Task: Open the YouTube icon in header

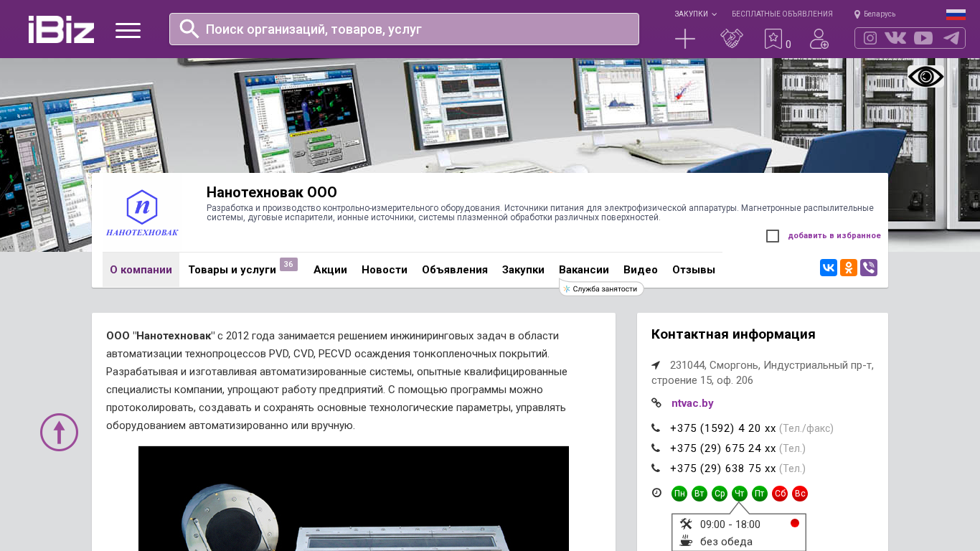Action: [x=923, y=38]
